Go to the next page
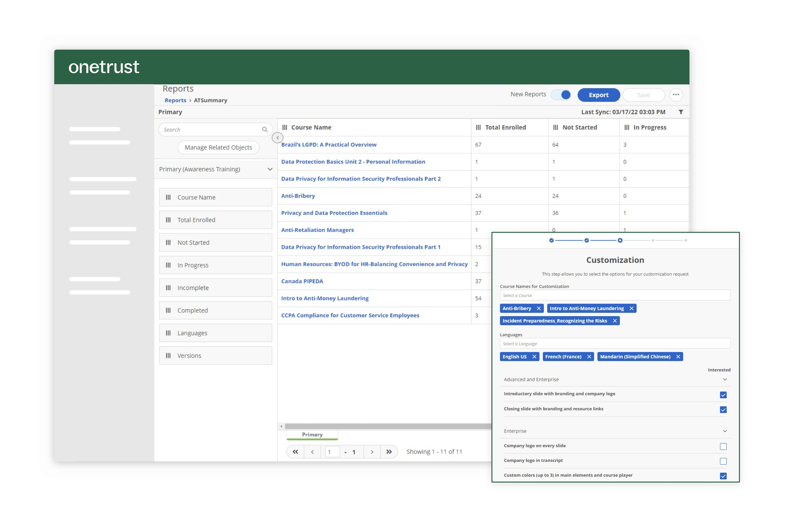Viewport: 794px width, 532px height. (x=372, y=452)
